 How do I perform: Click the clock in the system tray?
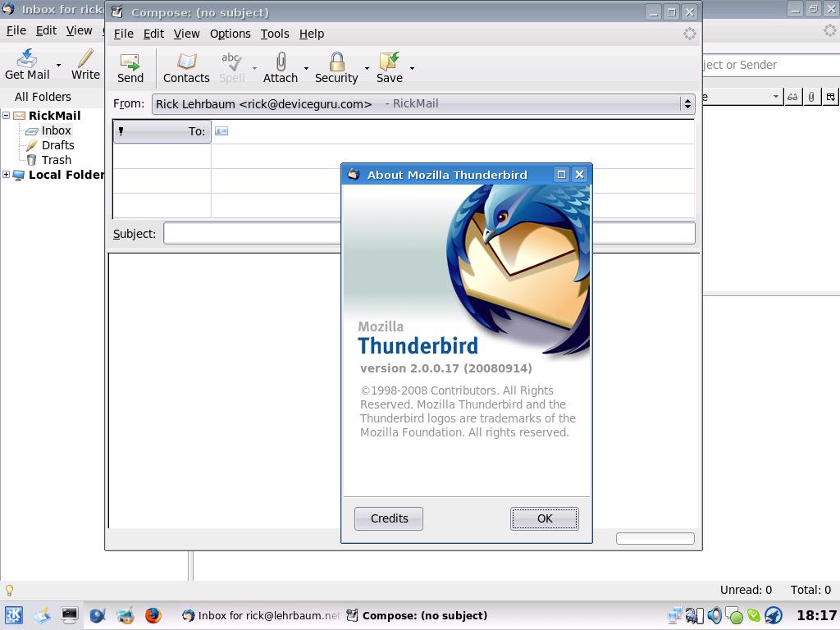pos(816,615)
